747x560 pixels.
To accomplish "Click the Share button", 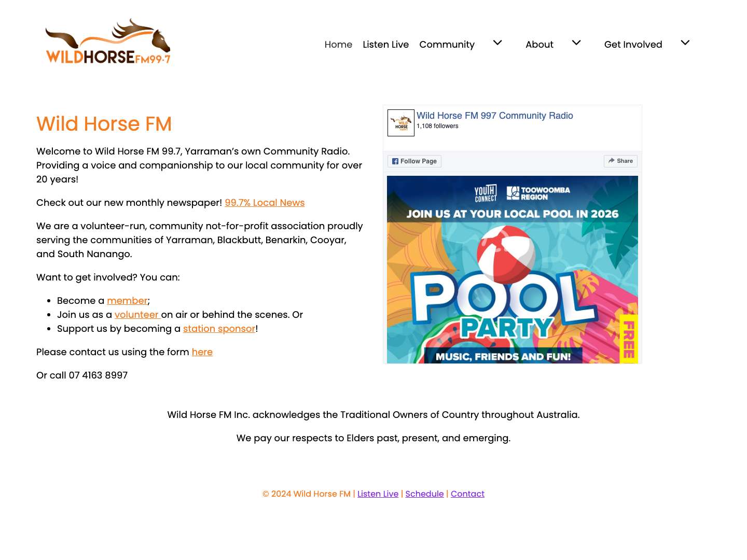I will click(620, 161).
